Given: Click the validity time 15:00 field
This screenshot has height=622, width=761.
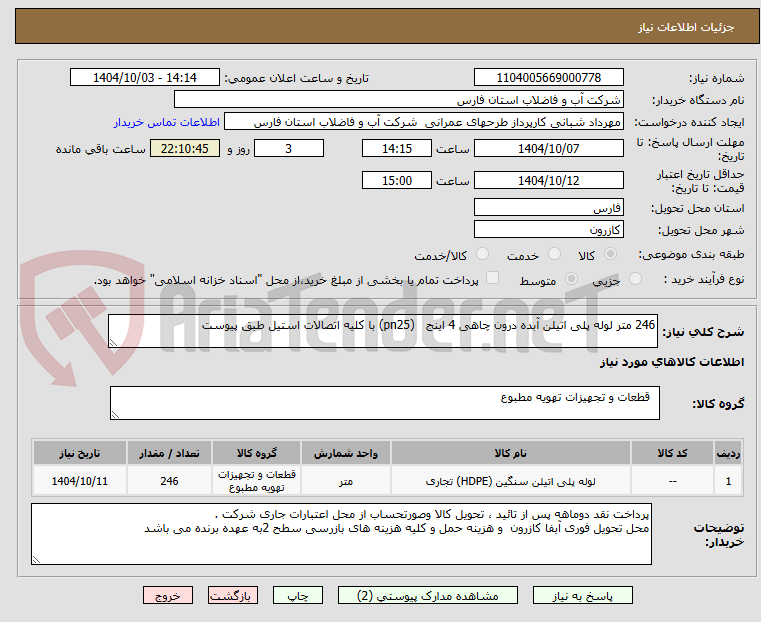Looking at the screenshot, I should click(397, 180).
